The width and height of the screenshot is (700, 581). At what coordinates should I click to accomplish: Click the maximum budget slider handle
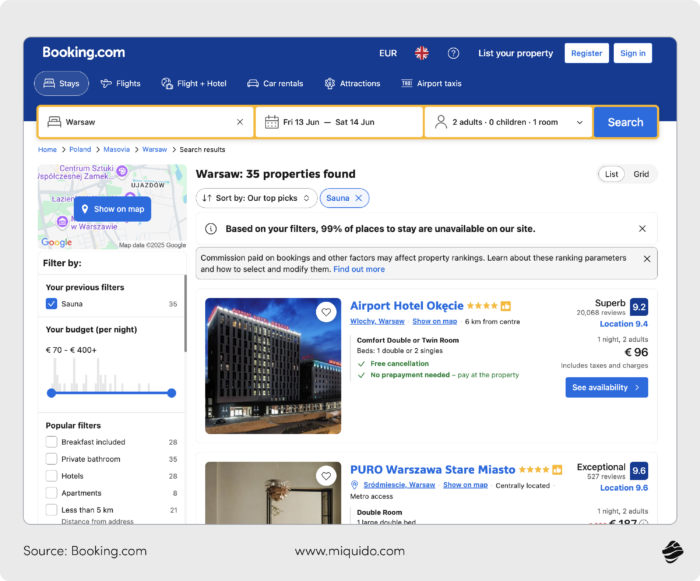click(171, 393)
